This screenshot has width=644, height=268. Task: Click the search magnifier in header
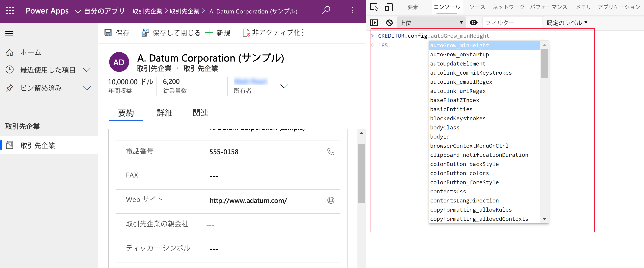pos(326,10)
